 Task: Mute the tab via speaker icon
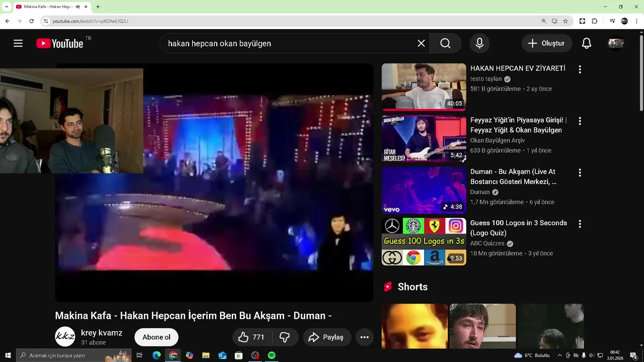tap(77, 7)
